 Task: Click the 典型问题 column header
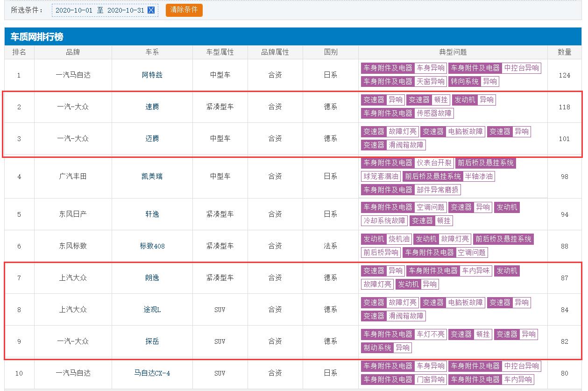coord(453,52)
